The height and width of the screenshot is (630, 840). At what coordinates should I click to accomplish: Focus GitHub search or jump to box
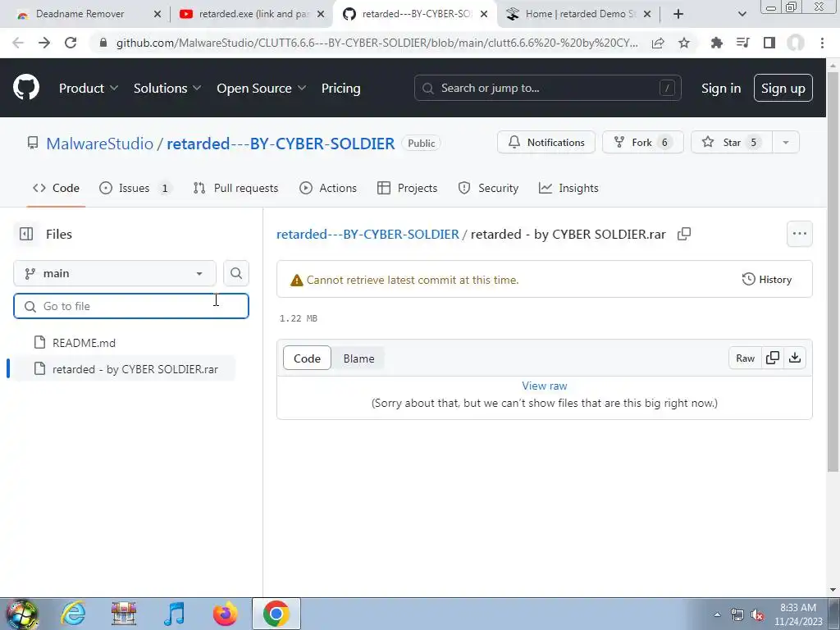click(x=547, y=88)
